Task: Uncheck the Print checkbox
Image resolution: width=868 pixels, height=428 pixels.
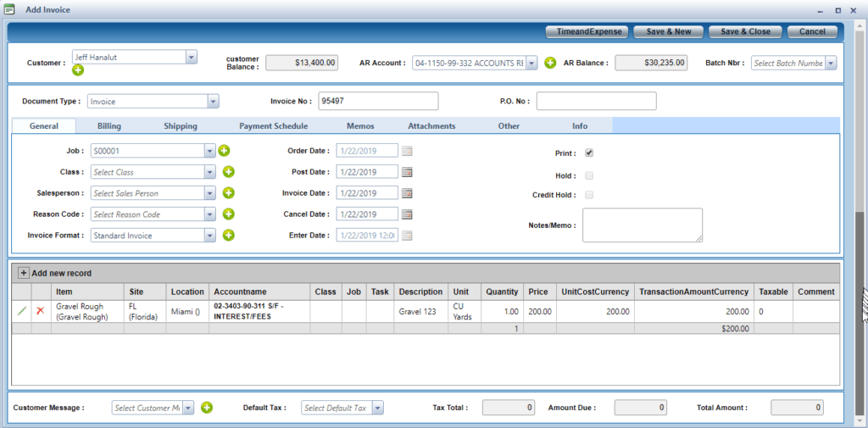Action: pyautogui.click(x=589, y=153)
